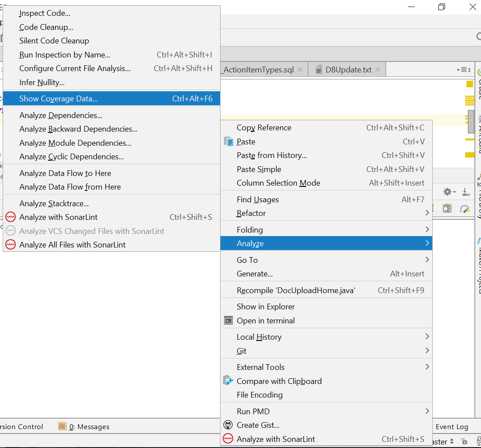Click Show Coverage Data... menu item
Screen dimensions: 481x448
111,98
